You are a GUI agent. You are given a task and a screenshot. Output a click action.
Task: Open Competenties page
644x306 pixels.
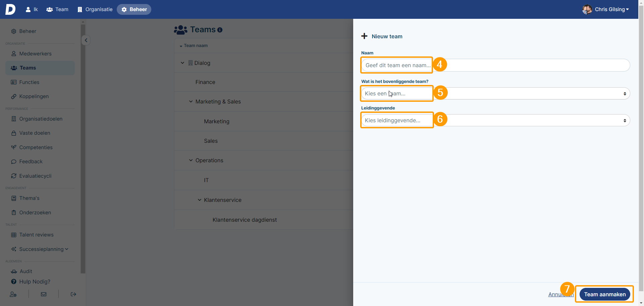[x=36, y=147]
